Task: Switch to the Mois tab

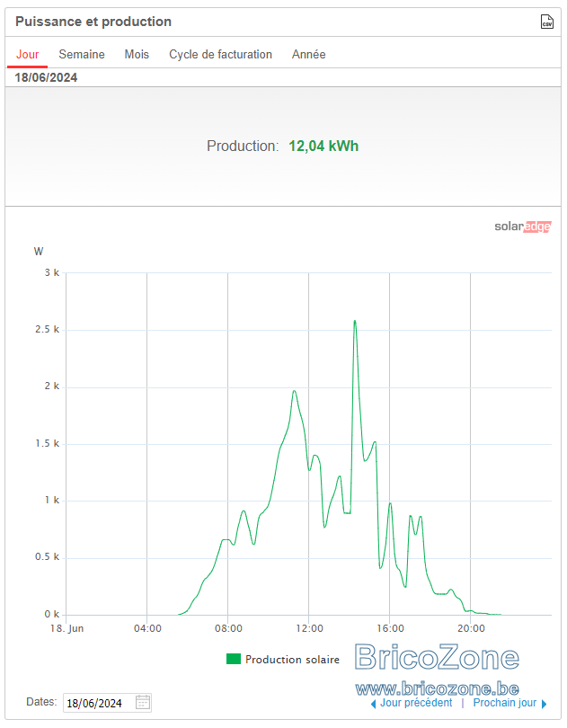Action: [137, 54]
